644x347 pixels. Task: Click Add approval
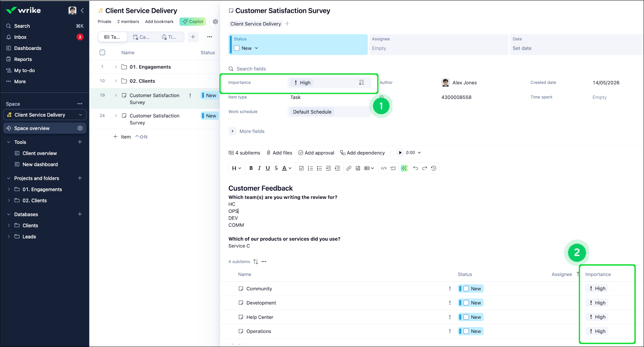click(x=316, y=153)
